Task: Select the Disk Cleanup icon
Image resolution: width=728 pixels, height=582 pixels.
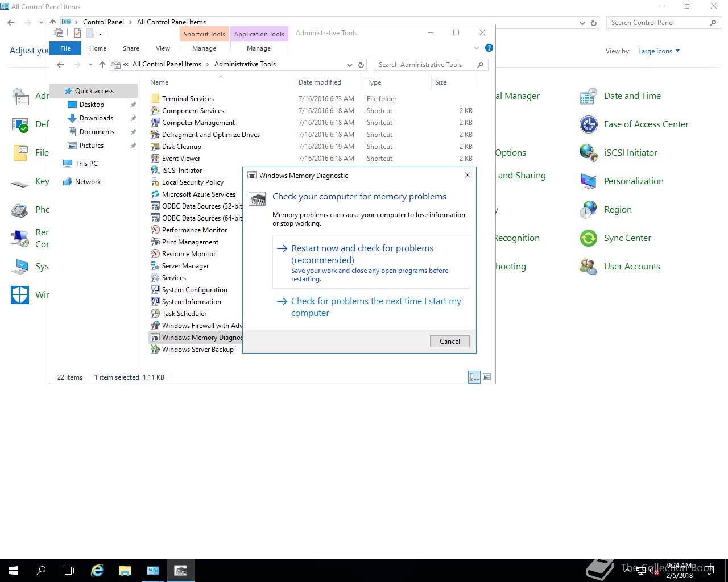Action: pos(155,147)
